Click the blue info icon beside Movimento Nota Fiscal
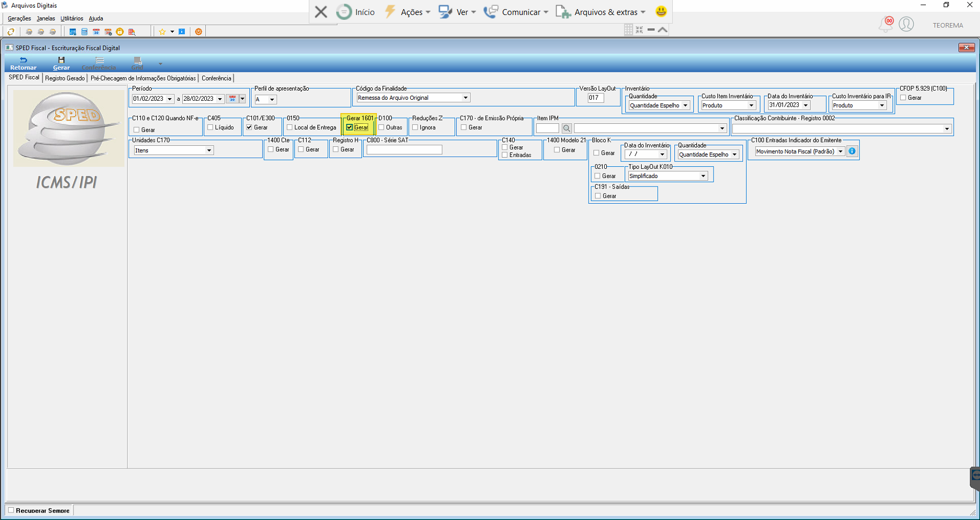 tap(852, 151)
